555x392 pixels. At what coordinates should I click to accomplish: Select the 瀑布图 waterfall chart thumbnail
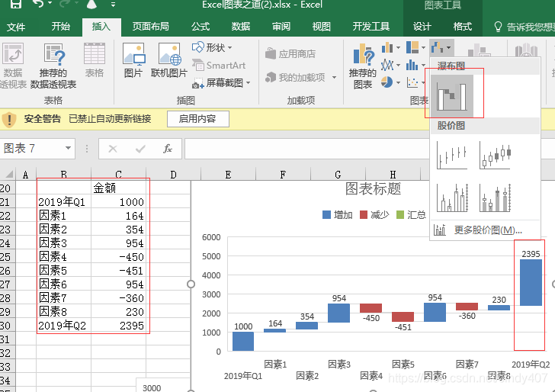[x=452, y=96]
